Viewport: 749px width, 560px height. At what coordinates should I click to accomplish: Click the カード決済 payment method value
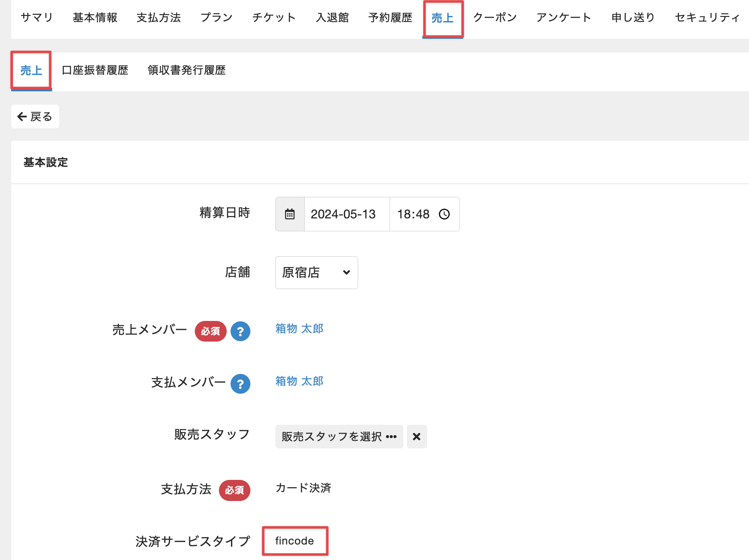click(303, 488)
